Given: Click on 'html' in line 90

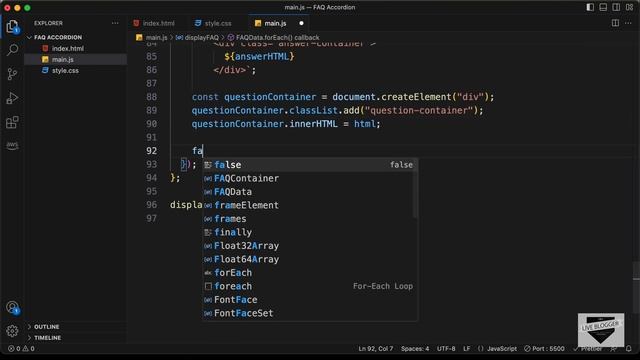Looking at the screenshot, I should [364, 124].
